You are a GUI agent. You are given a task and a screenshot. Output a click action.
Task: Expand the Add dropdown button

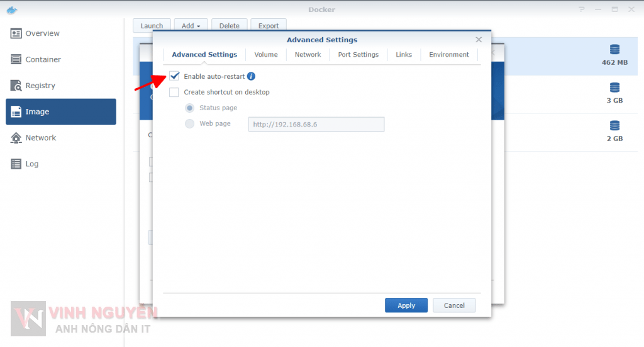tap(191, 26)
